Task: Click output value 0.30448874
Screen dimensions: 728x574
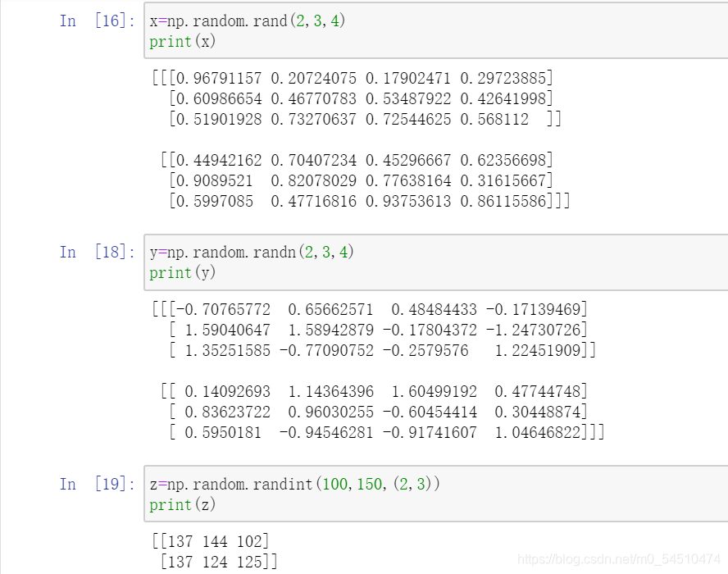Action: coord(538,412)
